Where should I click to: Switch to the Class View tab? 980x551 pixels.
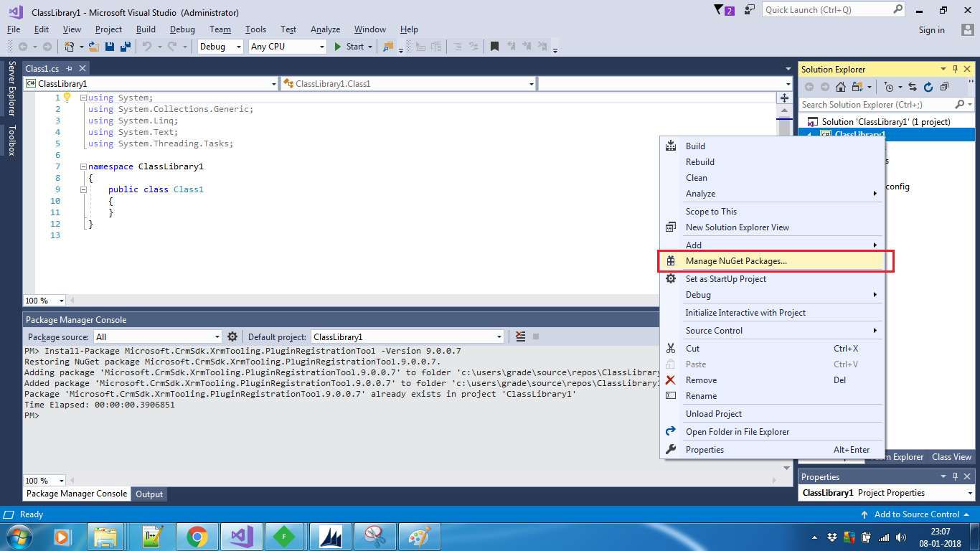point(951,457)
